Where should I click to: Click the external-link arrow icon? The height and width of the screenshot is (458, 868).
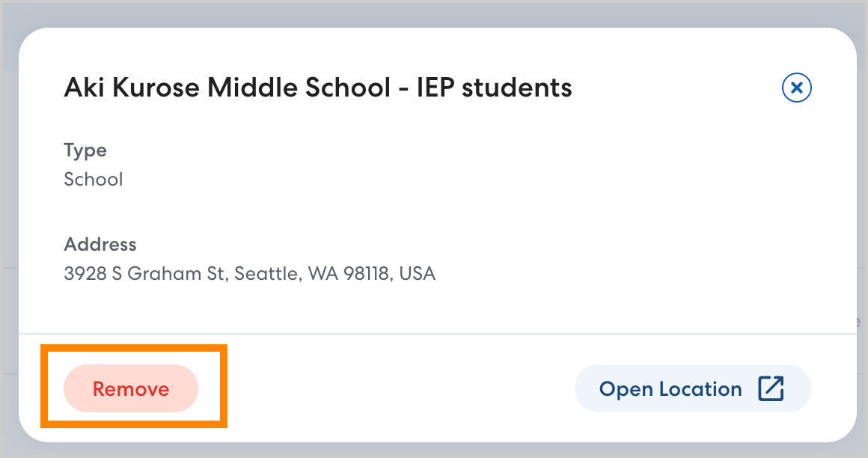tap(771, 389)
